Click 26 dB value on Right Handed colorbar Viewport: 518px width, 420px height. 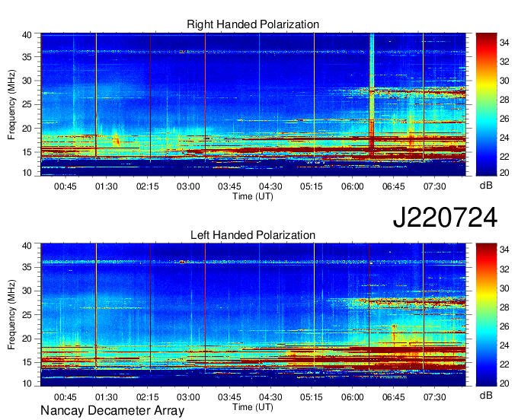(x=504, y=119)
